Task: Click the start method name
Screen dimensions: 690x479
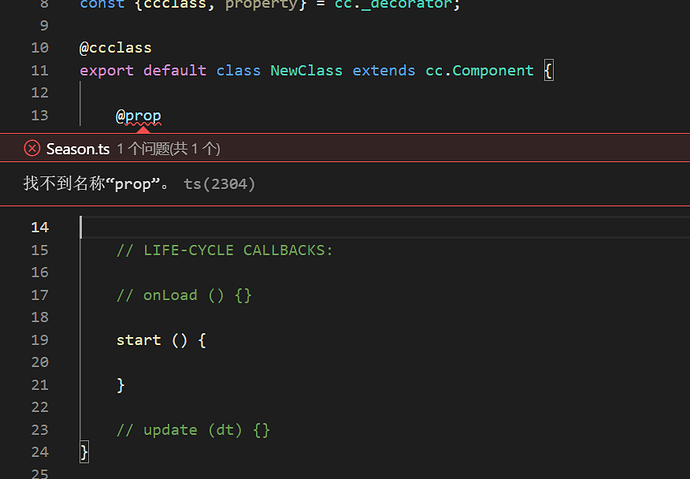Action: 139,340
